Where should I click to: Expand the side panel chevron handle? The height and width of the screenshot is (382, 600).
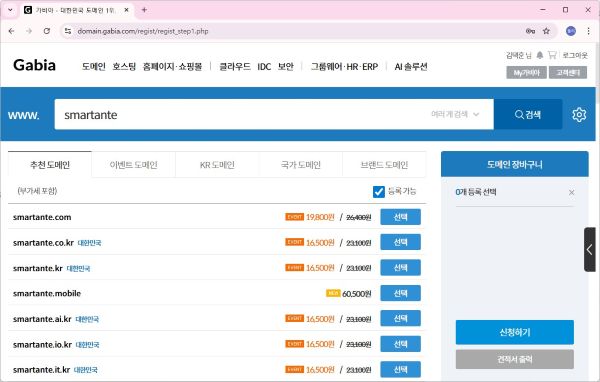pos(590,250)
